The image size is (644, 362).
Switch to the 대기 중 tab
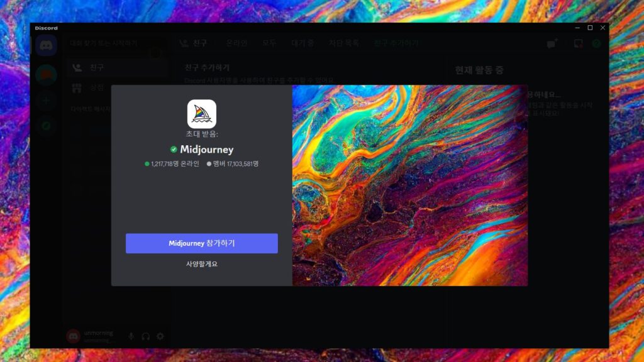pyautogui.click(x=303, y=43)
